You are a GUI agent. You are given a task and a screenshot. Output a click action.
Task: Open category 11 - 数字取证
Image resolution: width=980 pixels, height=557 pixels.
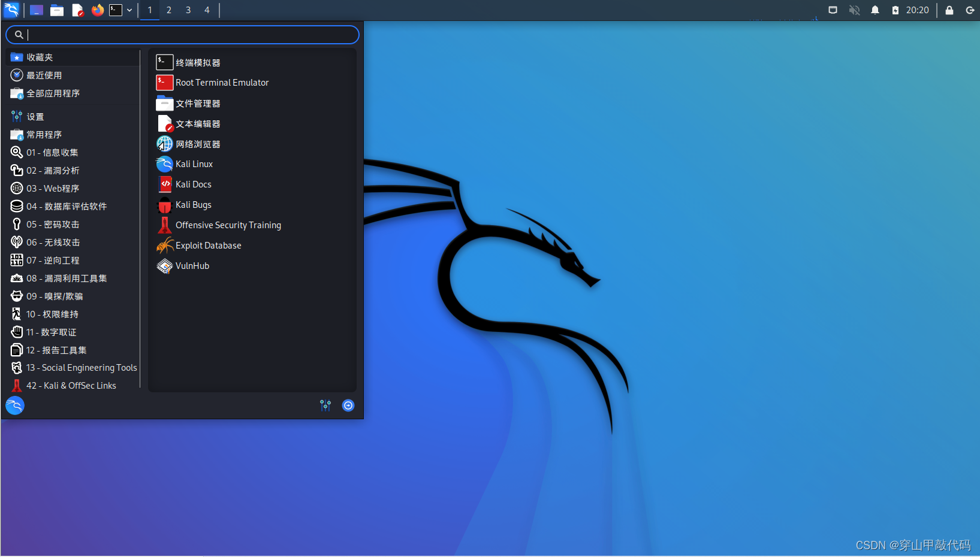click(73, 332)
